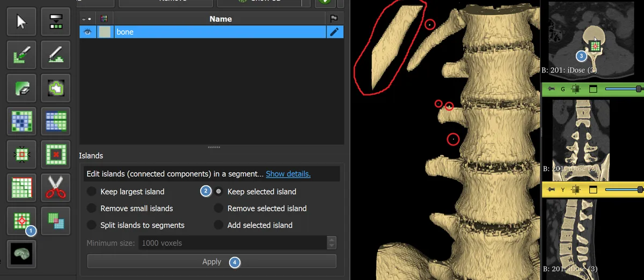Open the Show details link
The height and width of the screenshot is (280, 644).
[x=288, y=174]
